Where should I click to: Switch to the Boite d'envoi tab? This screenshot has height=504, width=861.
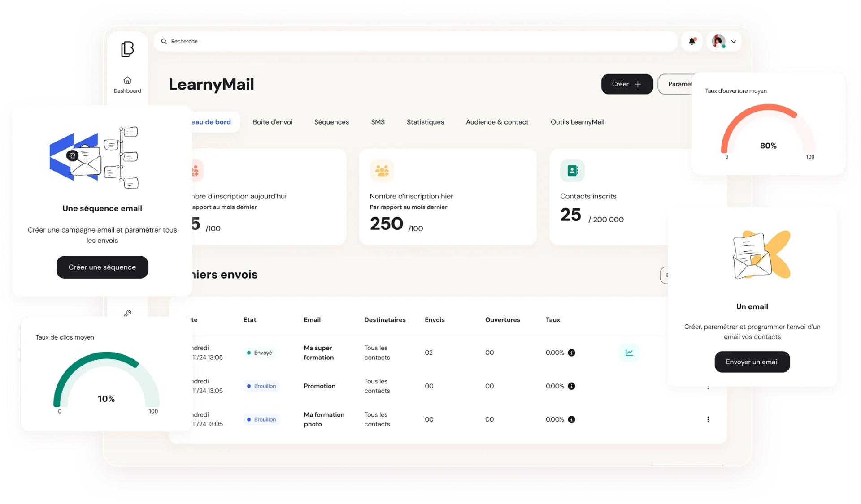pyautogui.click(x=273, y=122)
